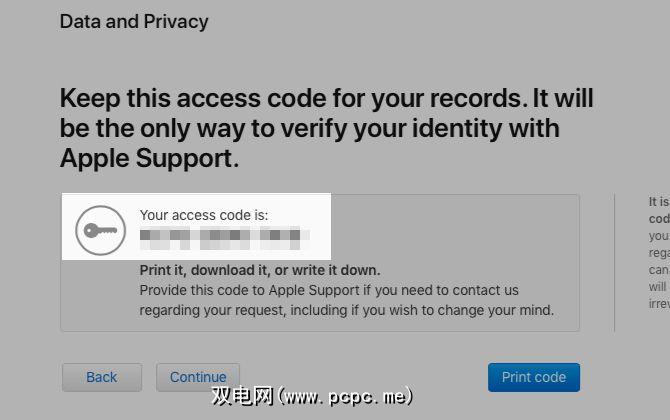Viewport: 670px width, 420px height.
Task: Click the cut-off sidebar paragraph on the right
Action: click(659, 262)
